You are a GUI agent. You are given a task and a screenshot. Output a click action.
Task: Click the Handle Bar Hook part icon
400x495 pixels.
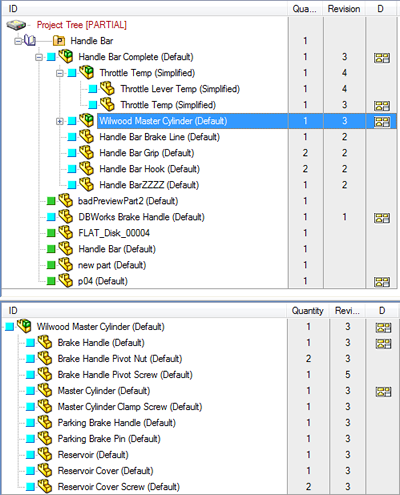click(x=87, y=168)
